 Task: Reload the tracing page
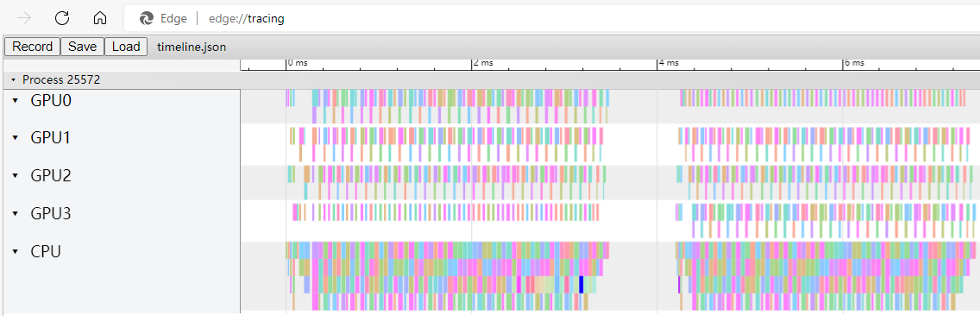click(62, 18)
